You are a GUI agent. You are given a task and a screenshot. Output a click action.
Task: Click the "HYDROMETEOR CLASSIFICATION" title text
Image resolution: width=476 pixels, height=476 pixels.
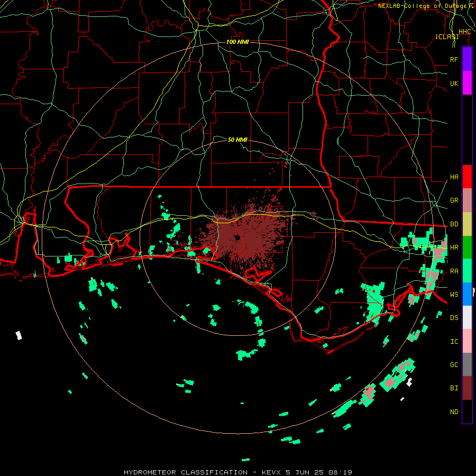point(186,472)
